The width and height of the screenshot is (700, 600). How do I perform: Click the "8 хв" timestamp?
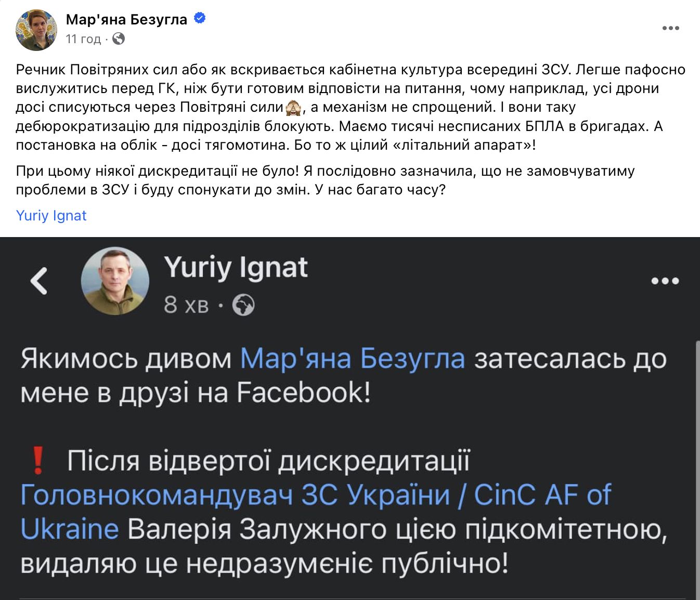(x=186, y=305)
